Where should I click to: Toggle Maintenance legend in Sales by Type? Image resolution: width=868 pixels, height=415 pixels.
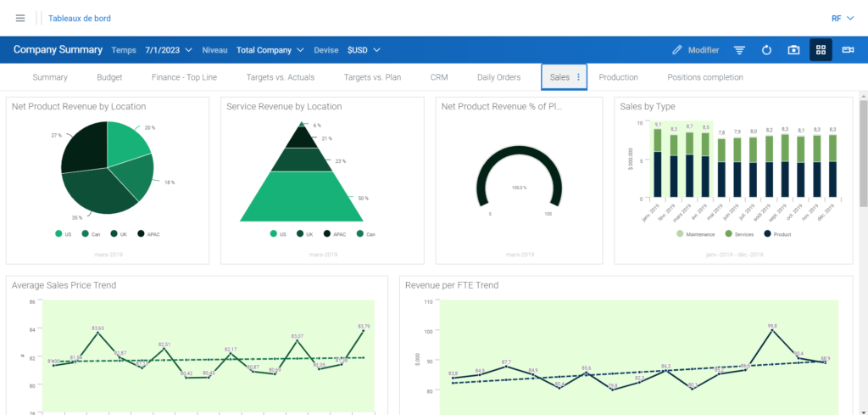coord(695,234)
